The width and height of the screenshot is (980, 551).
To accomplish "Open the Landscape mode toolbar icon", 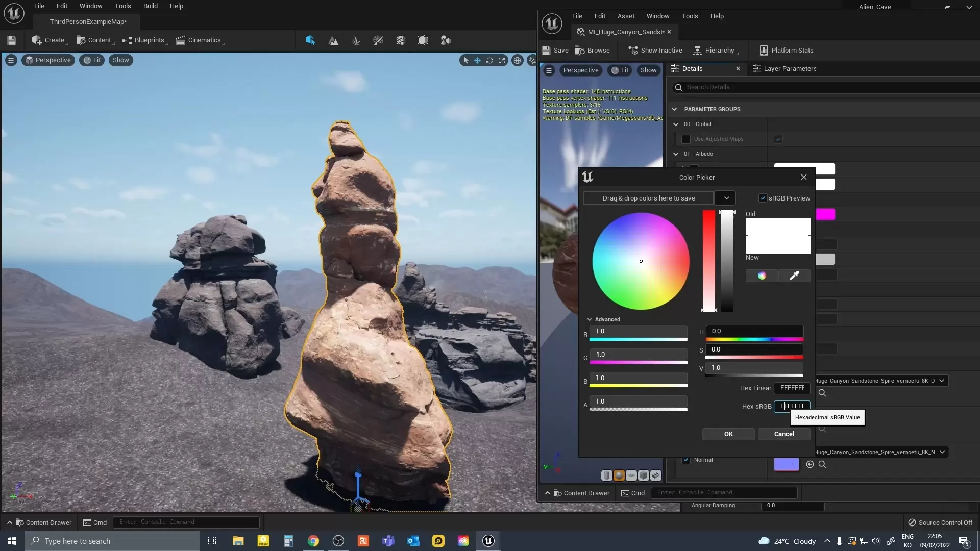I will coord(333,40).
